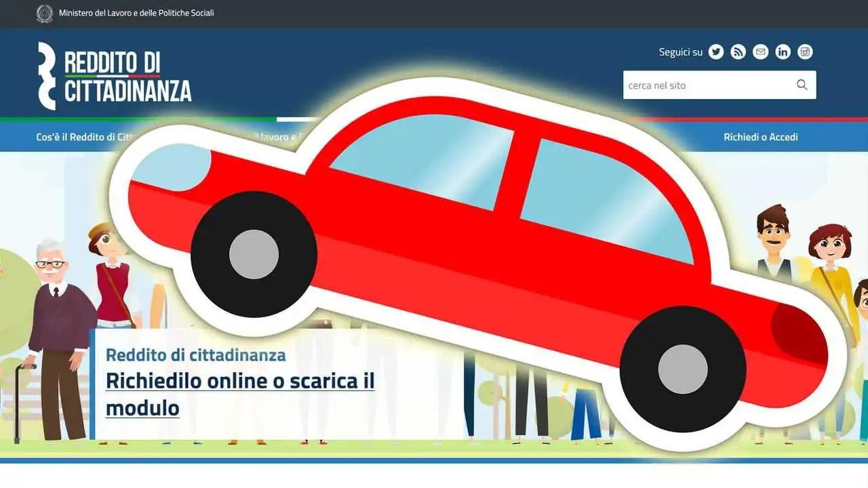Click the email envelope icon
The width and height of the screenshot is (868, 488).
[x=761, y=52]
